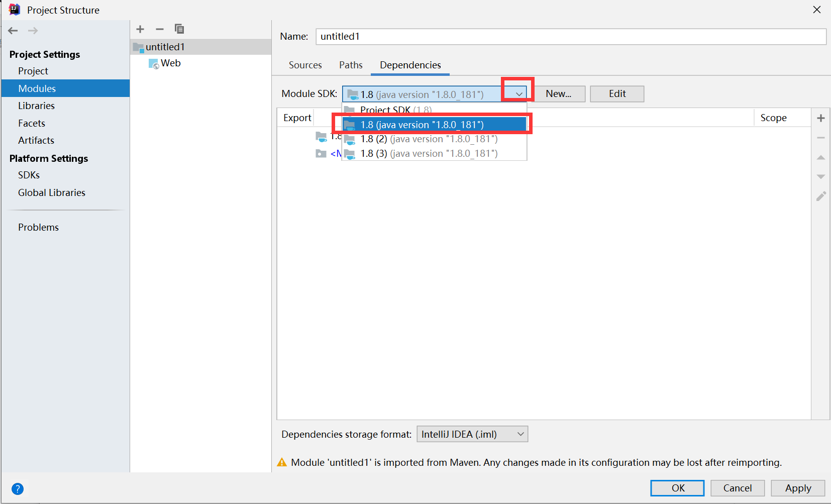Screen dimensions: 831x504
Task: Remove selected module with minus icon
Action: (160, 29)
